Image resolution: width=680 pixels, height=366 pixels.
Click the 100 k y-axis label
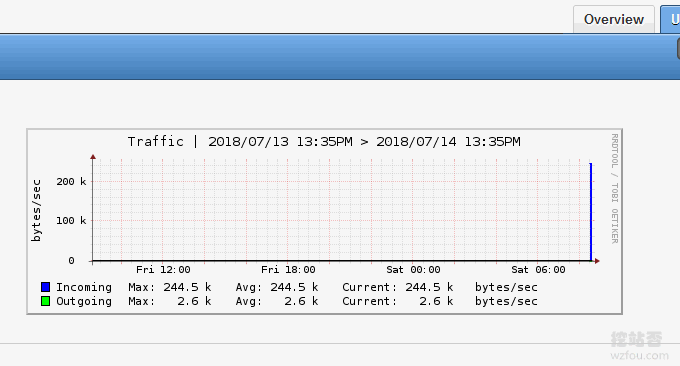[x=71, y=221]
